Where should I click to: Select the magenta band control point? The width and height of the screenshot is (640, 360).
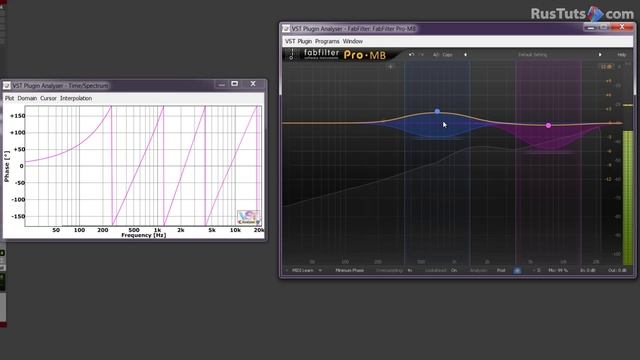coord(549,125)
